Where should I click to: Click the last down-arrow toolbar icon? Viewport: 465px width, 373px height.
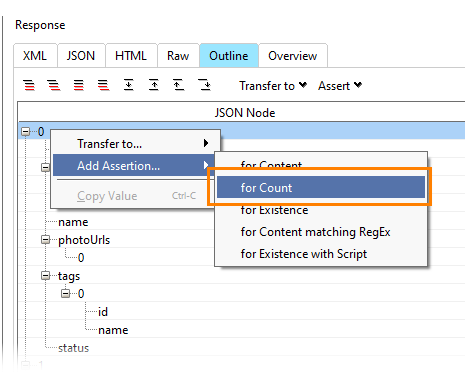(x=204, y=85)
